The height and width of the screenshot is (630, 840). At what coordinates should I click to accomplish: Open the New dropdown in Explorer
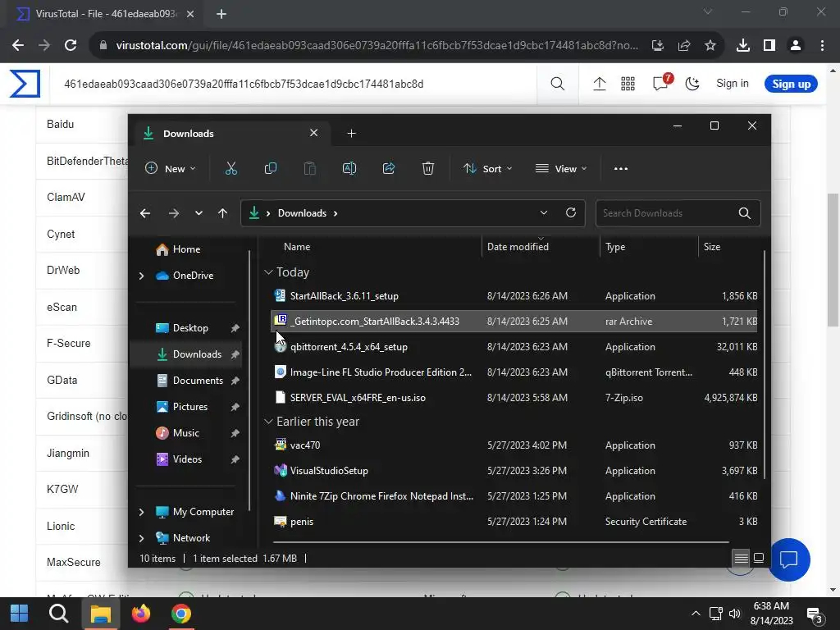(171, 169)
